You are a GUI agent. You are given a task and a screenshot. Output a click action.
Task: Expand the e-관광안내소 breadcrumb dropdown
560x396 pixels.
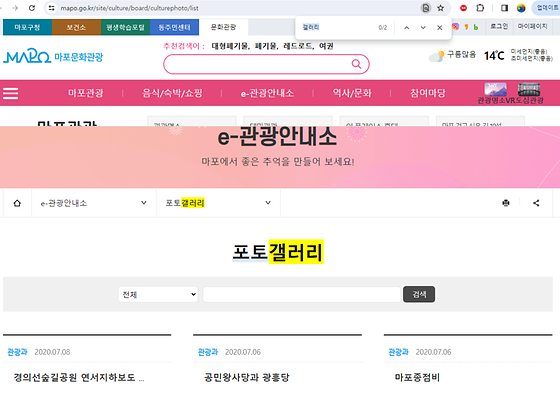pos(94,203)
